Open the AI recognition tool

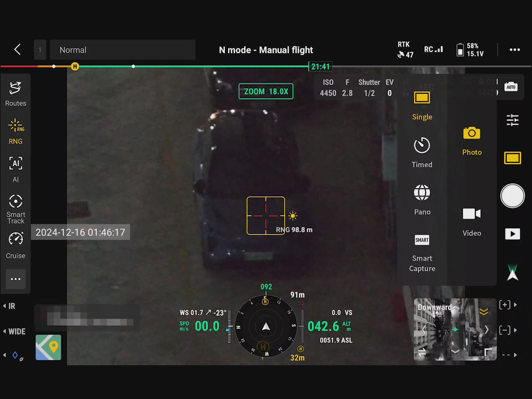[x=15, y=169]
